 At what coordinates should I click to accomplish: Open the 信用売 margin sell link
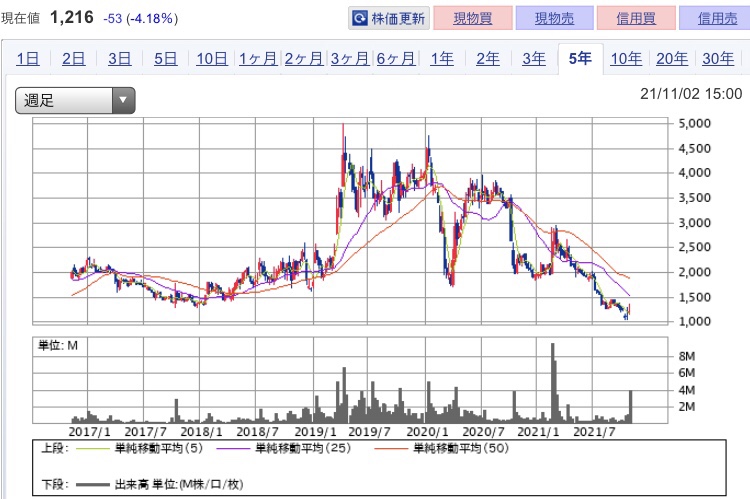(x=717, y=18)
